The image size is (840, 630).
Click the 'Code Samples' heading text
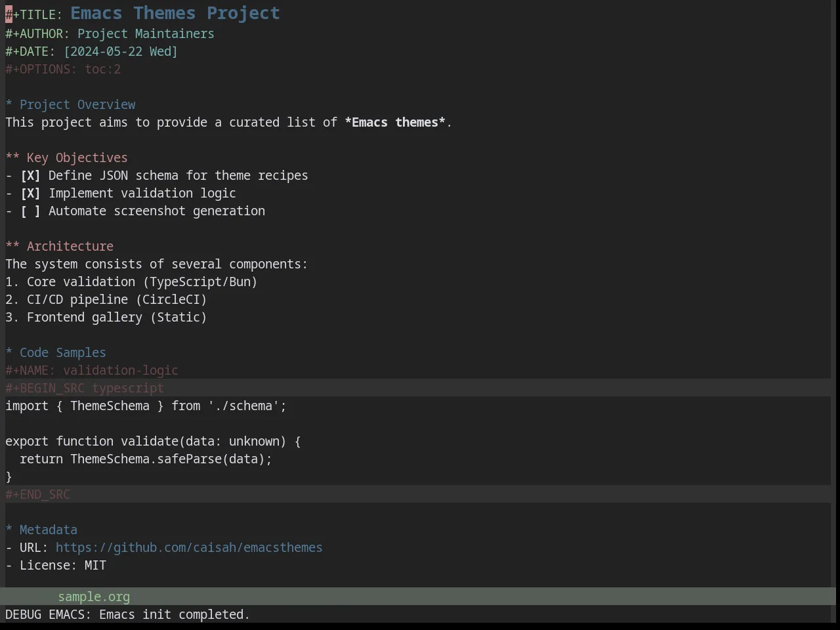pos(63,352)
